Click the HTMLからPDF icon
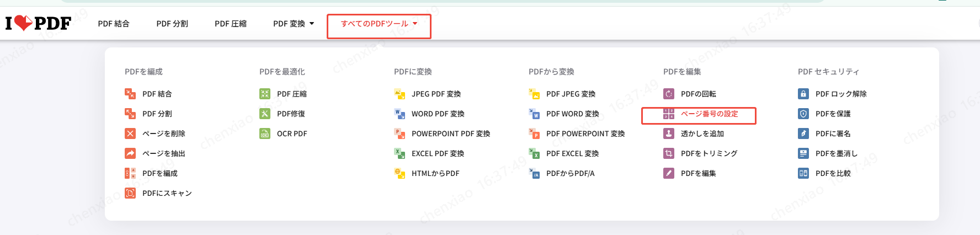The height and width of the screenshot is (235, 980). 400,173
